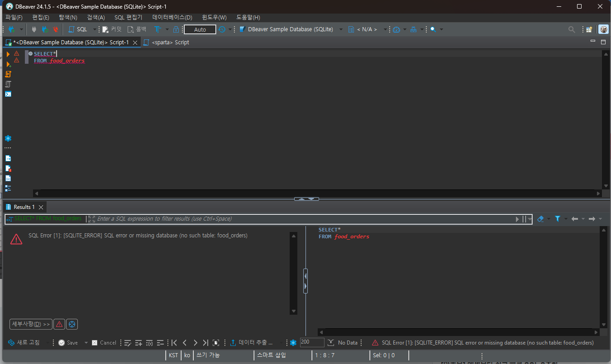Jump to the last row in results
The image size is (611, 364).
click(205, 343)
